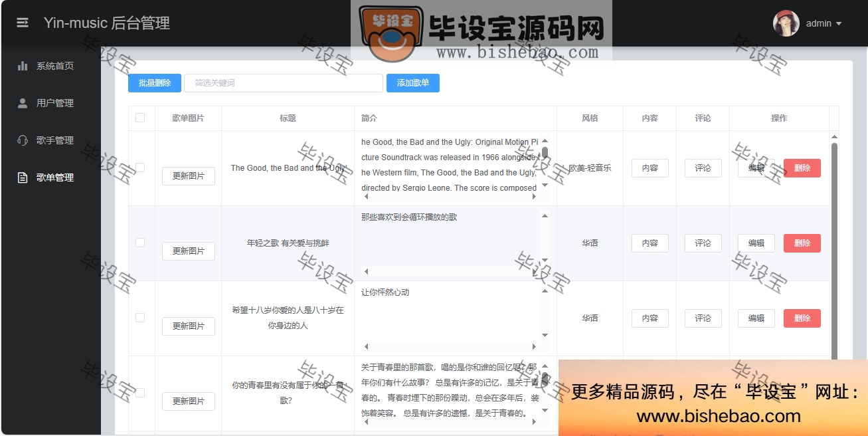Check the row for 你的青春里有没有属于你的一首歌
The image size is (868, 436).
(x=140, y=393)
